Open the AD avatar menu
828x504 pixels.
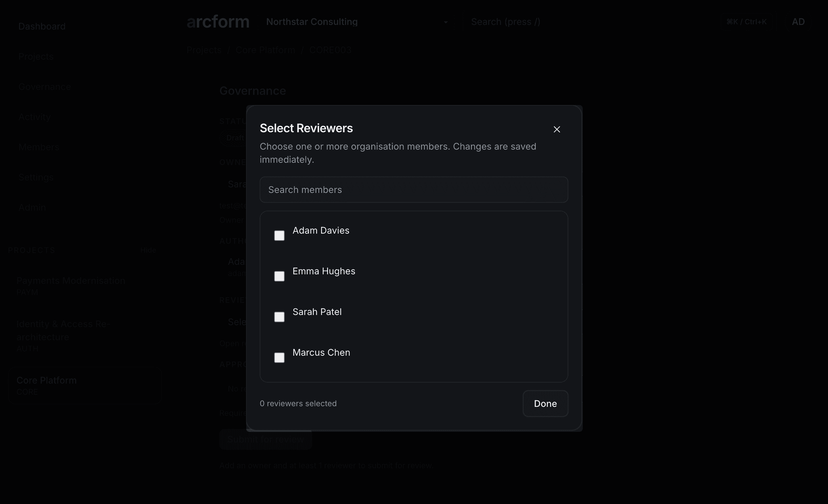798,21
